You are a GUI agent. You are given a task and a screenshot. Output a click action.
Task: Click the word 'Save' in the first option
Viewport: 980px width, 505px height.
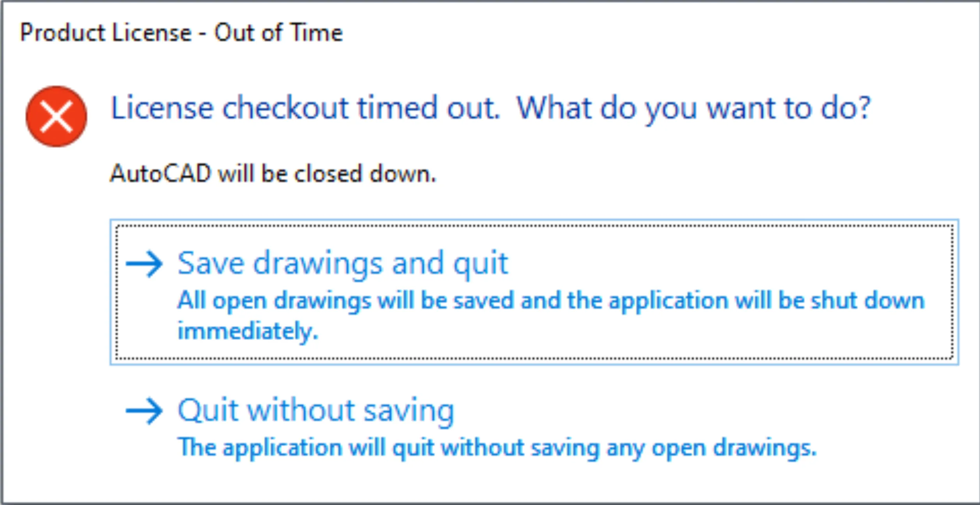point(211,264)
